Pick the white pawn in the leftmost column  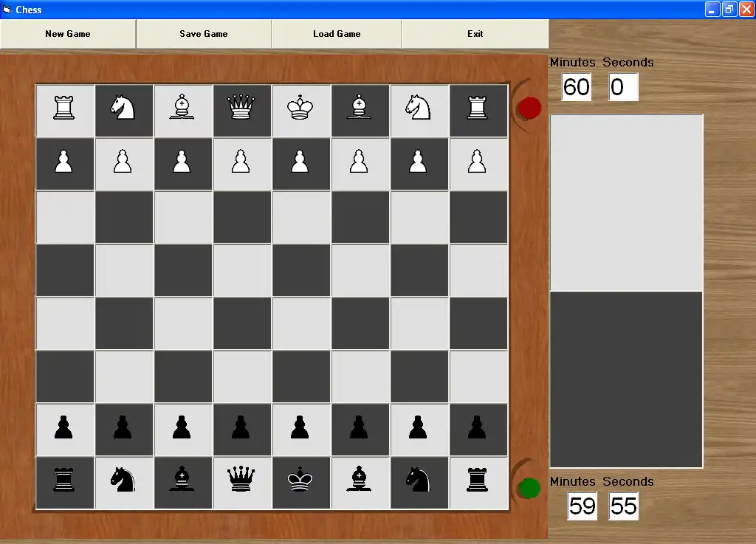coord(64,162)
